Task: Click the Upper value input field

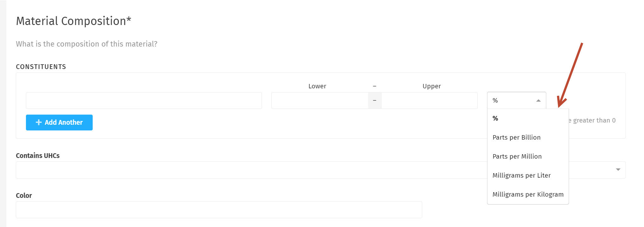Action: 429,100
